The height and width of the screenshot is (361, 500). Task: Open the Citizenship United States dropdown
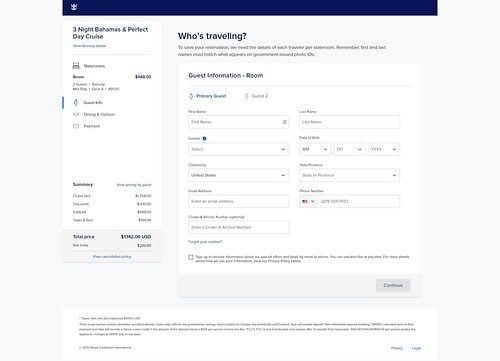coord(239,175)
